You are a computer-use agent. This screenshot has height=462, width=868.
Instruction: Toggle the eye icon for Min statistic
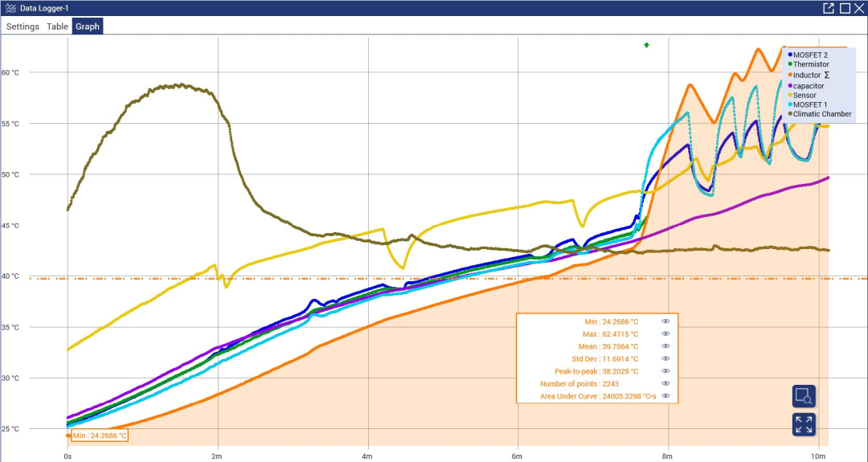[x=666, y=321]
